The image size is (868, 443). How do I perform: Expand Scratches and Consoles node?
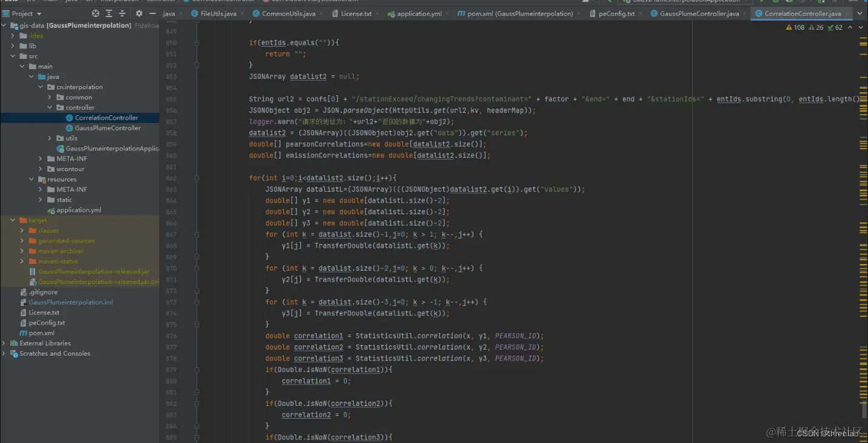[x=5, y=353]
